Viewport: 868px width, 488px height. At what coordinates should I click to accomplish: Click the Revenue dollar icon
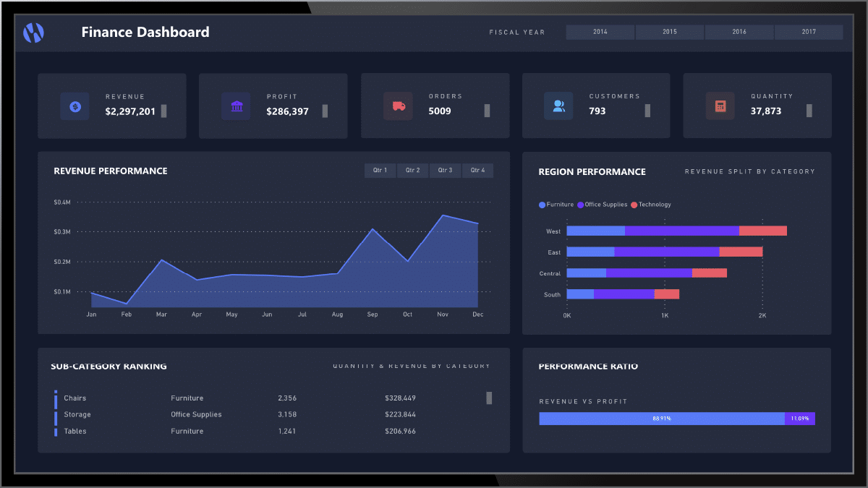[75, 106]
